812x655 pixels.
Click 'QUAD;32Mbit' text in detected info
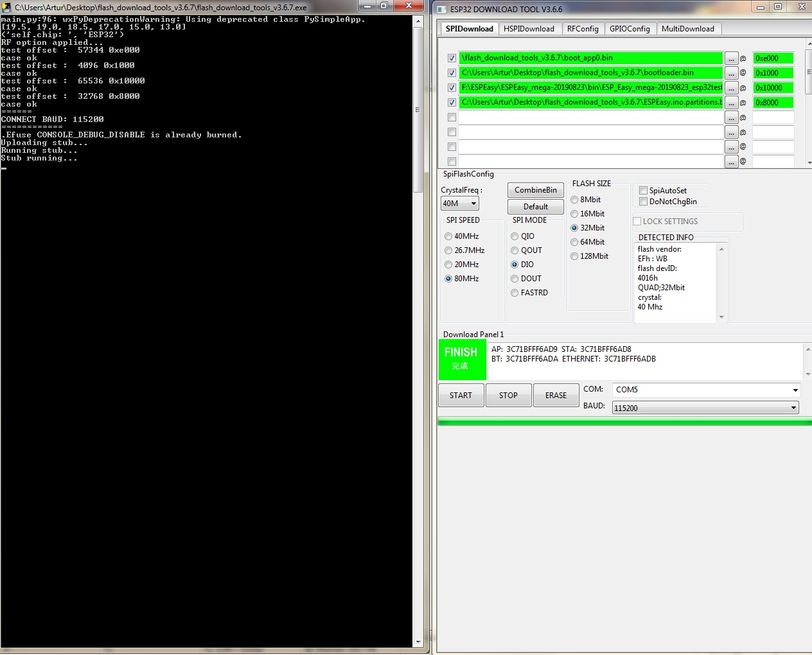(661, 288)
